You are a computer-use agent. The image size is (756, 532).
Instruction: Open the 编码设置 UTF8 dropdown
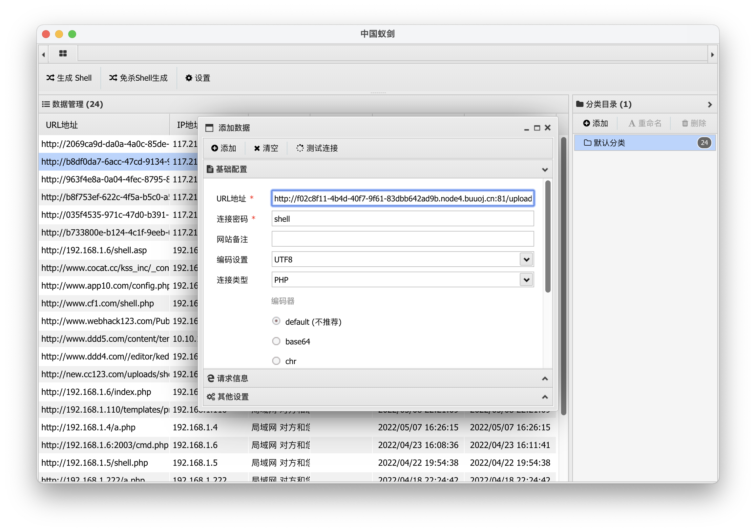click(526, 259)
